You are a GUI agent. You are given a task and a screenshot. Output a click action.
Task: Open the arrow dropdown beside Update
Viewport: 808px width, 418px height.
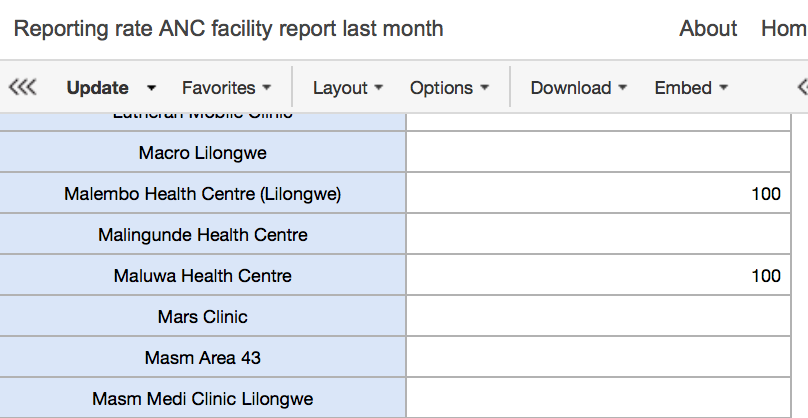click(x=151, y=88)
